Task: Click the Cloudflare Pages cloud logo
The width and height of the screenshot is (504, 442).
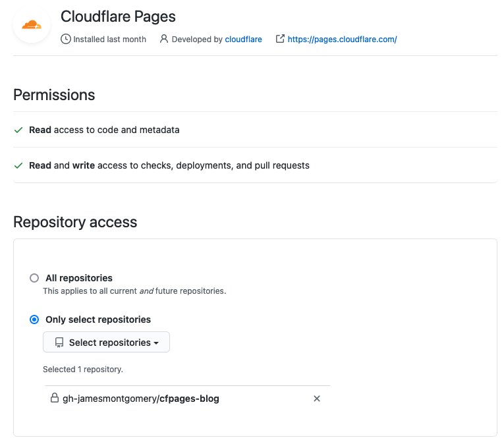Action: coord(32,25)
